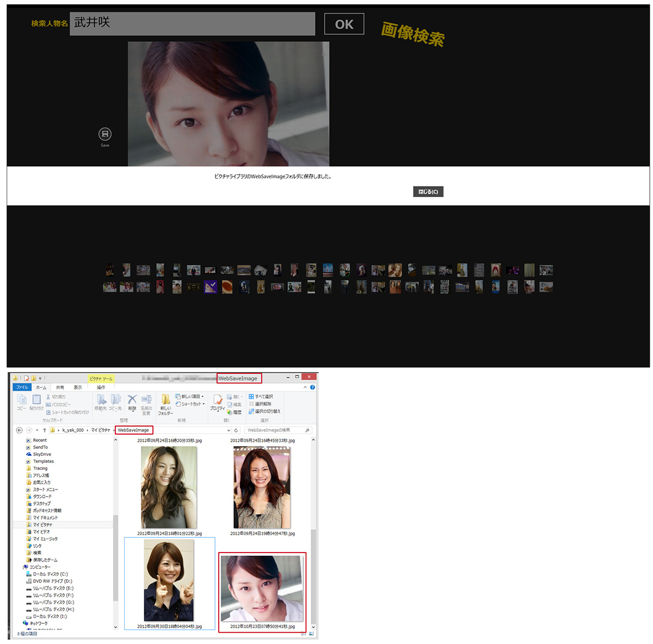Click the refresh icon beside address bar
Image resolution: width=653 pixels, height=644 pixels.
click(236, 430)
